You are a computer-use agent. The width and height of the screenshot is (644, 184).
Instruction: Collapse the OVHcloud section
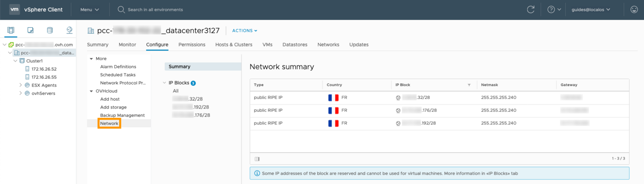click(x=91, y=91)
